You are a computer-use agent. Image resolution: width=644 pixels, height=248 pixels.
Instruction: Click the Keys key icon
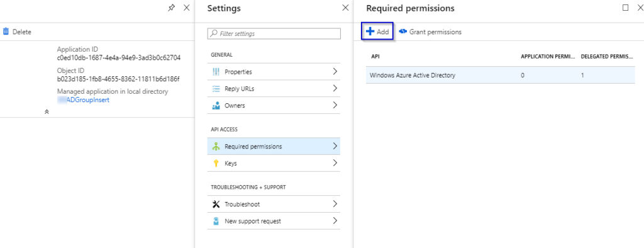(216, 163)
